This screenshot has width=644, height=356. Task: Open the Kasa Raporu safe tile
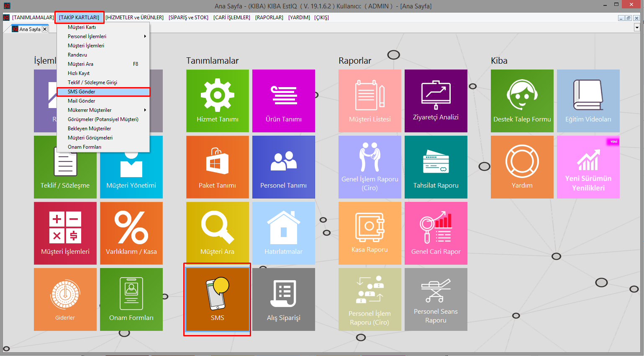pyautogui.click(x=369, y=233)
